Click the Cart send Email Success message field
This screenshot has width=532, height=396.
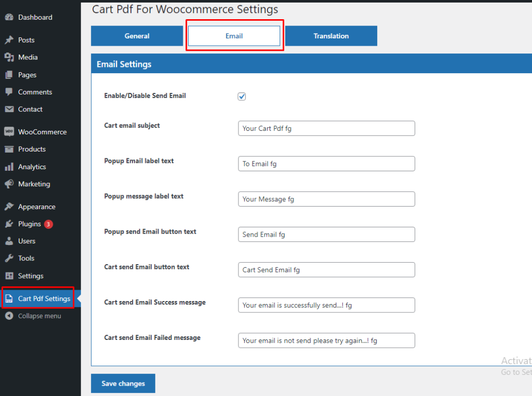[x=326, y=305]
